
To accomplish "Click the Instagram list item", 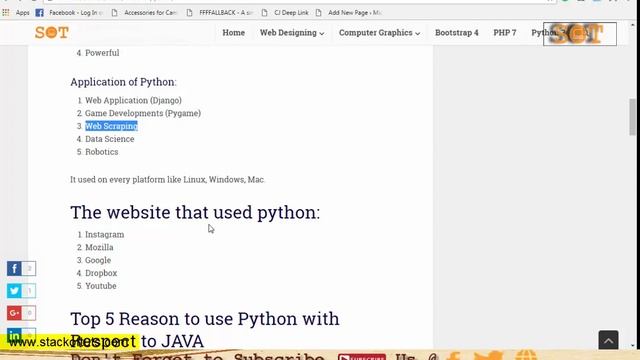I will pyautogui.click(x=104, y=234).
